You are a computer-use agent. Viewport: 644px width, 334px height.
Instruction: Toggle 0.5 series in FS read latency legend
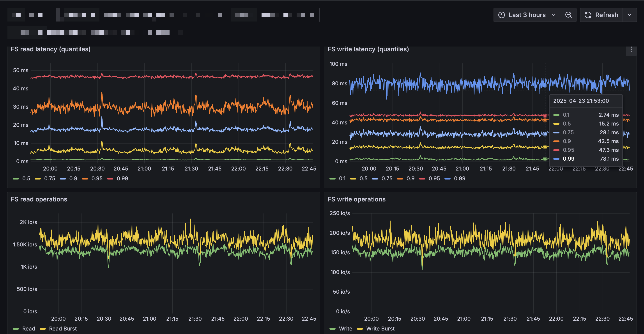click(x=22, y=178)
